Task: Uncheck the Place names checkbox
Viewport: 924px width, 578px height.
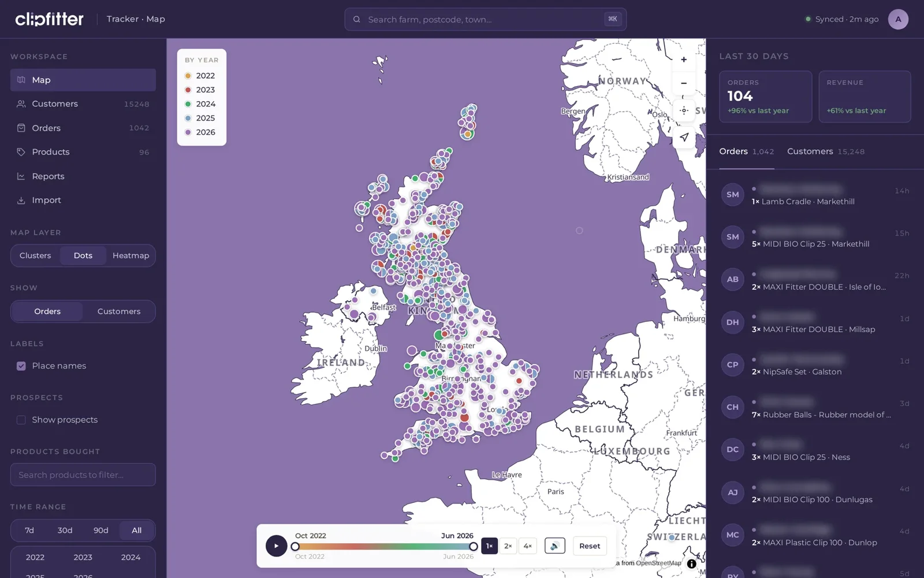Action: [21, 366]
